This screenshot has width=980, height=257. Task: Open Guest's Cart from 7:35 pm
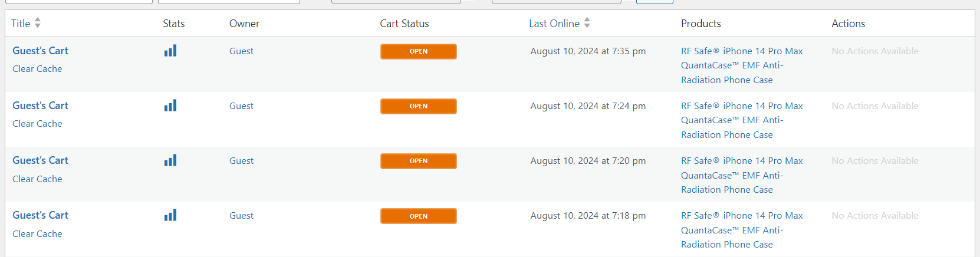click(x=40, y=51)
